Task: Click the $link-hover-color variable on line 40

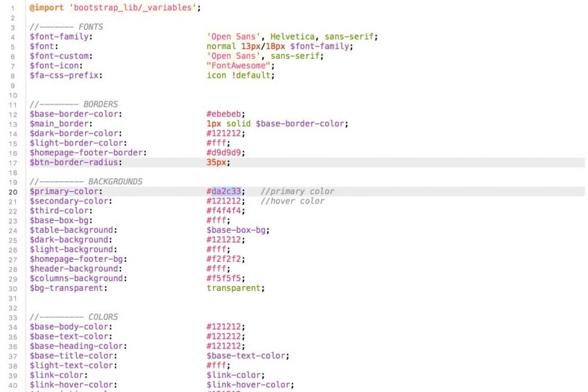Action: [x=73, y=385]
